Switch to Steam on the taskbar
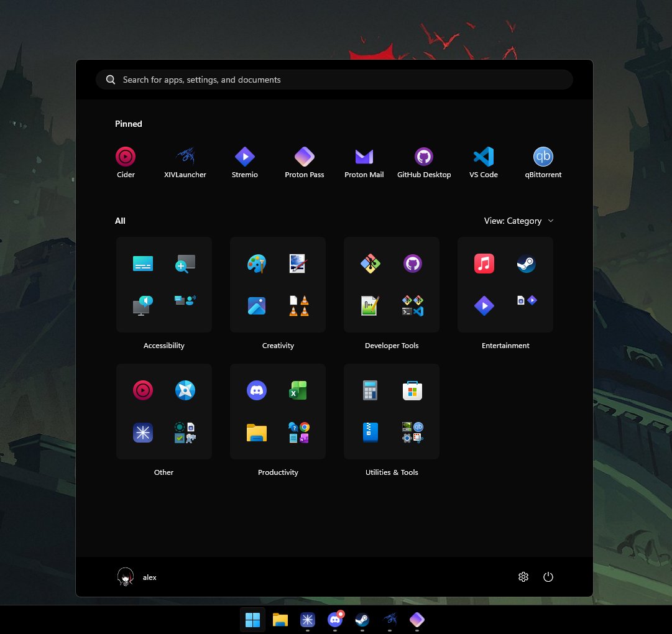 coord(362,620)
